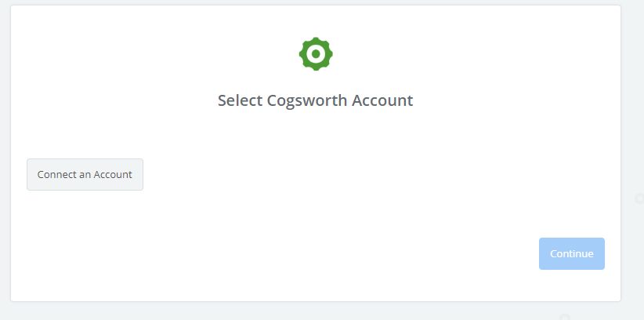Click the disabled Continue button
644x320 pixels.
click(572, 254)
